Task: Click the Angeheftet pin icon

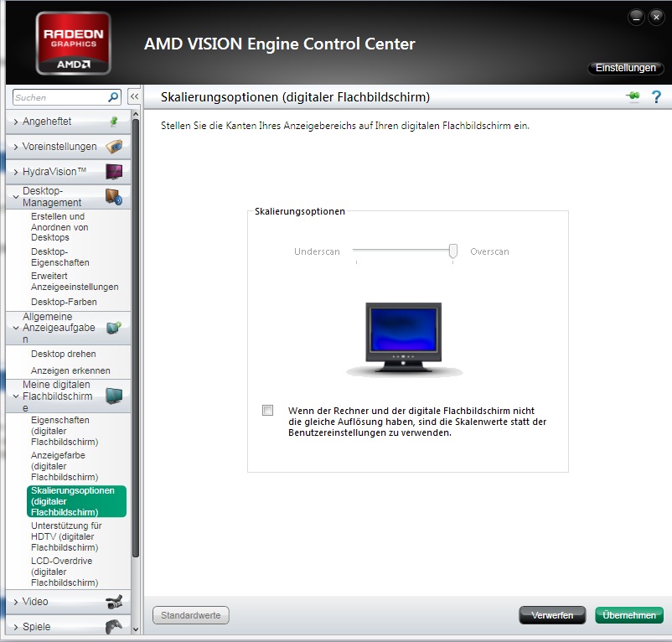Action: coord(114,122)
